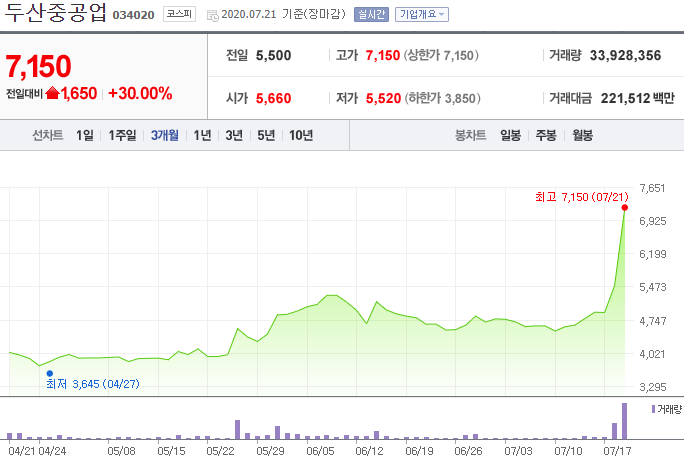Image resolution: width=684 pixels, height=458 pixels.
Task: Click the 저가 value 5,520
Action: 383,98
